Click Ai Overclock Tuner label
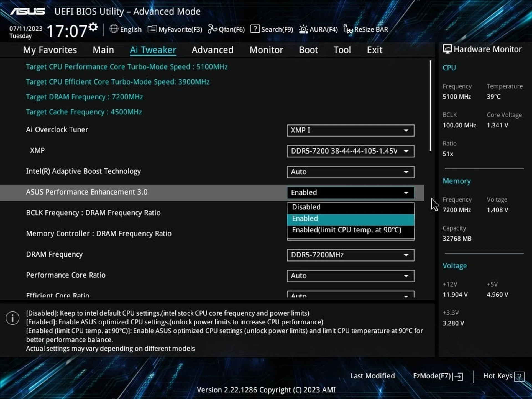 point(57,130)
